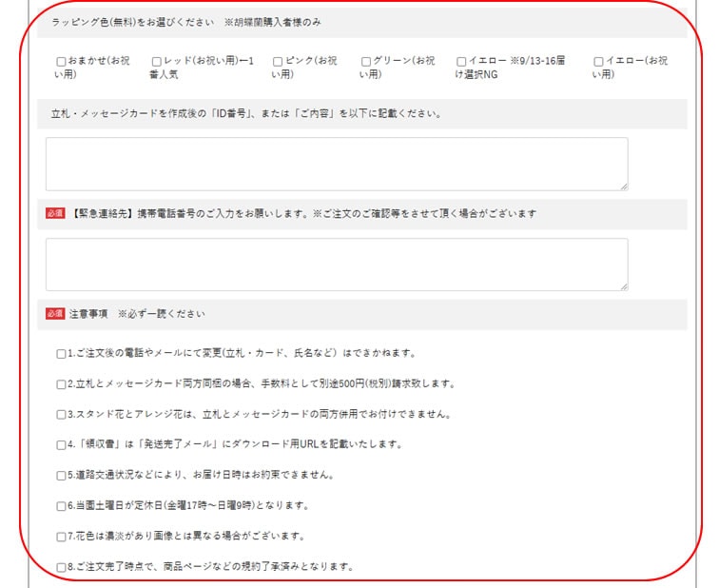Agree to notice 5 about 道路交通状況

point(62,475)
